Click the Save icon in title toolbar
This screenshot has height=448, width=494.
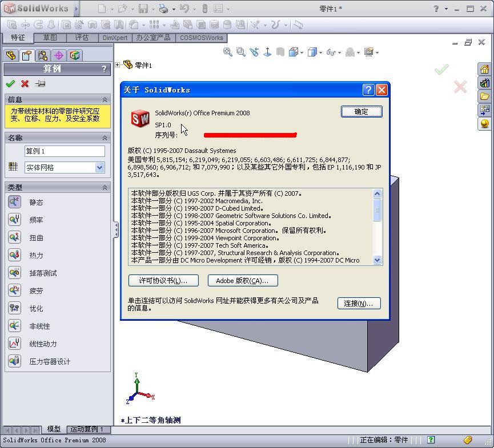pyautogui.click(x=143, y=9)
